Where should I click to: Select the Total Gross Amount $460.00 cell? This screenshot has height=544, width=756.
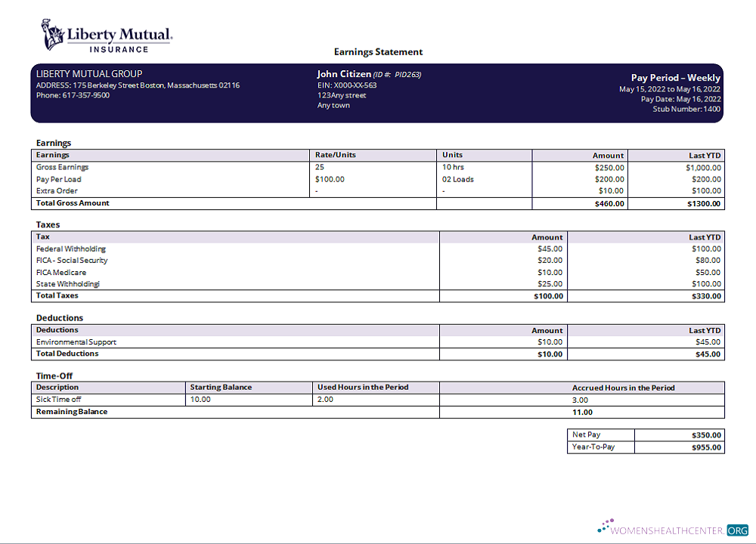coord(611,203)
